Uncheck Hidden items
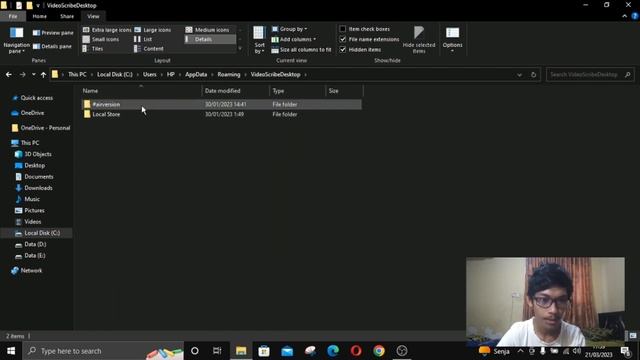Image resolution: width=640 pixels, height=360 pixels. 360,50
